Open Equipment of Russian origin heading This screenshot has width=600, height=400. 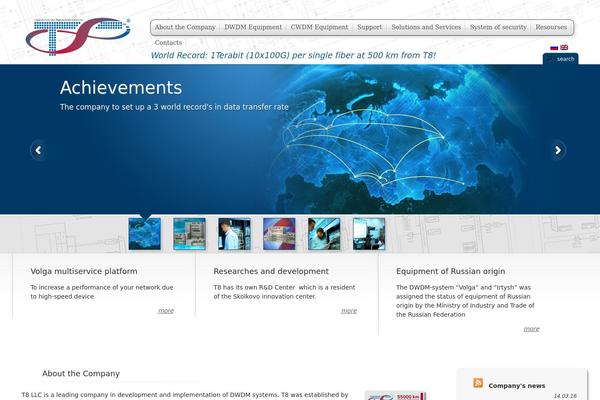451,271
